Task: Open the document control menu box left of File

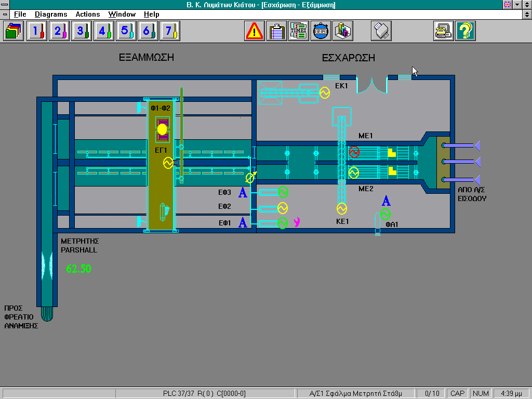Action: [5, 15]
